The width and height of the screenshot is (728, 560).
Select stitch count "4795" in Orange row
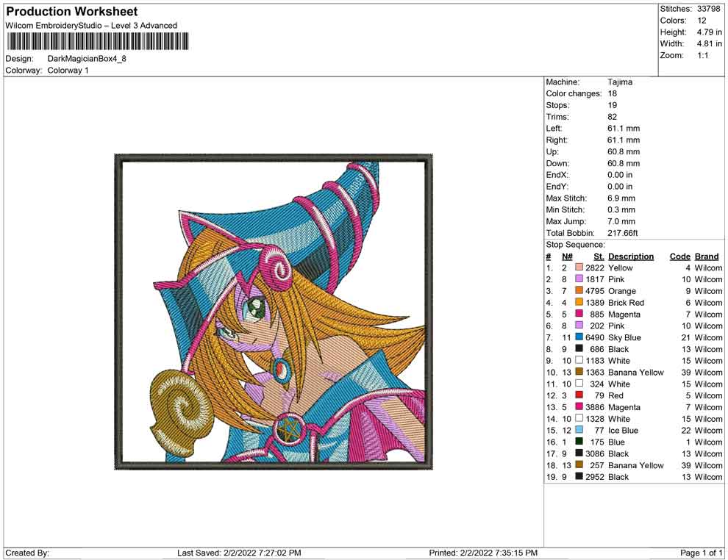pos(595,291)
